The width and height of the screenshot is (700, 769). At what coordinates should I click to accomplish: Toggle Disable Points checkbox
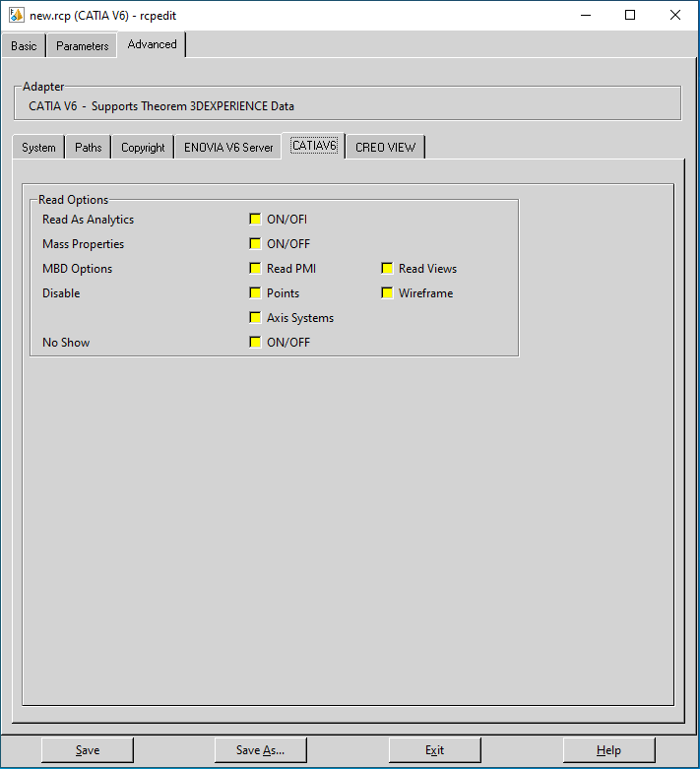click(x=255, y=292)
